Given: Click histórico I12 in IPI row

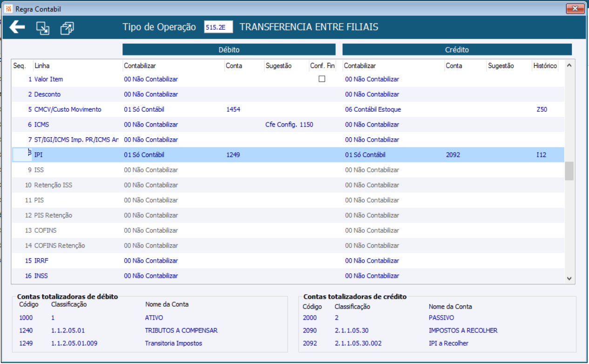Looking at the screenshot, I should pos(541,155).
